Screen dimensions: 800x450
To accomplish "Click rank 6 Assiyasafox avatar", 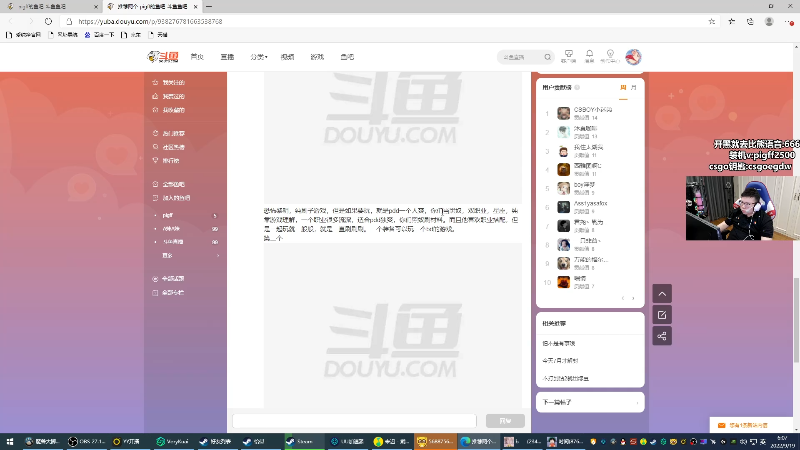I will click(x=563, y=207).
